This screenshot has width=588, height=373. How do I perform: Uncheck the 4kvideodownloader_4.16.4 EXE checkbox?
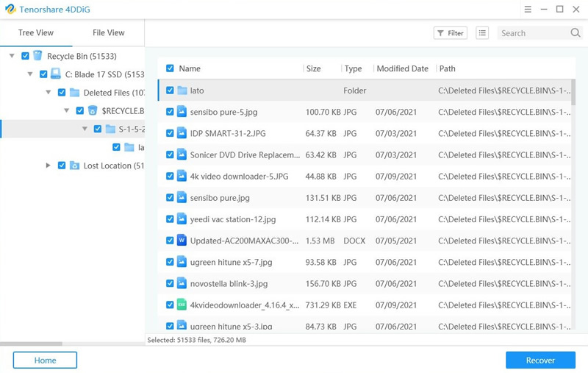[170, 305]
